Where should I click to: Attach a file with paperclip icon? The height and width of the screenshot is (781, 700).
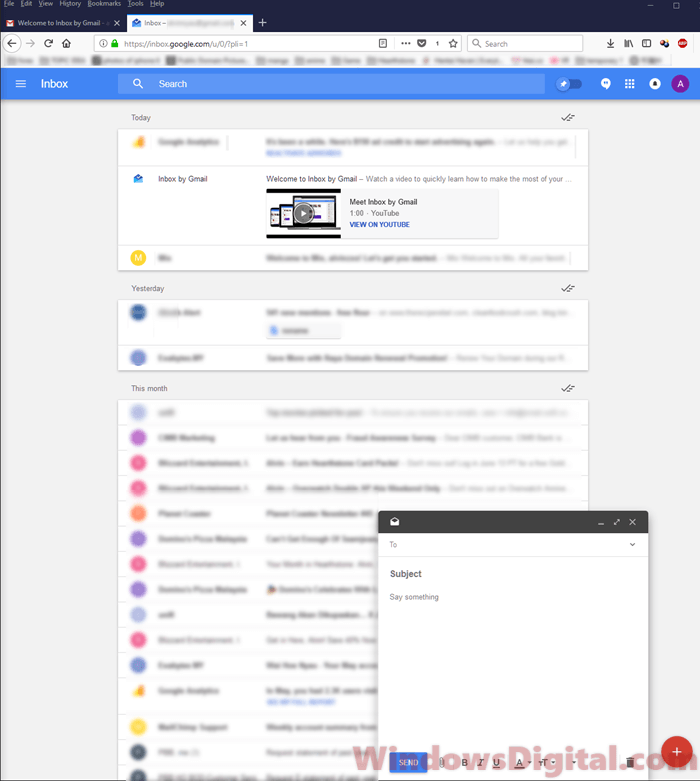point(441,763)
